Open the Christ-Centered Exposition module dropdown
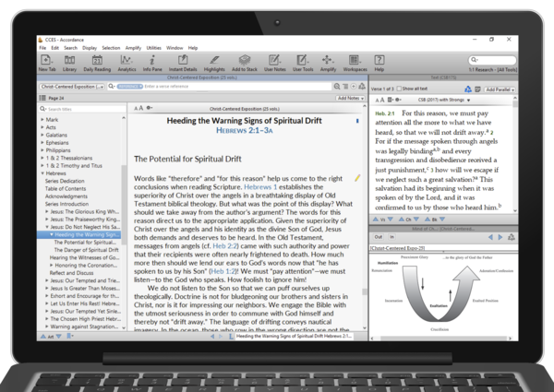This screenshot has height=392, width=554. point(72,87)
